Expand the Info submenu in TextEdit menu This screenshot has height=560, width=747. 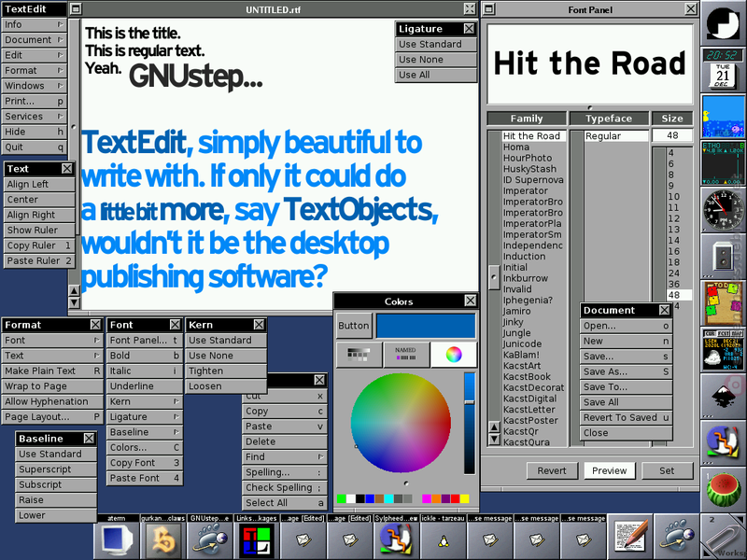tap(35, 24)
